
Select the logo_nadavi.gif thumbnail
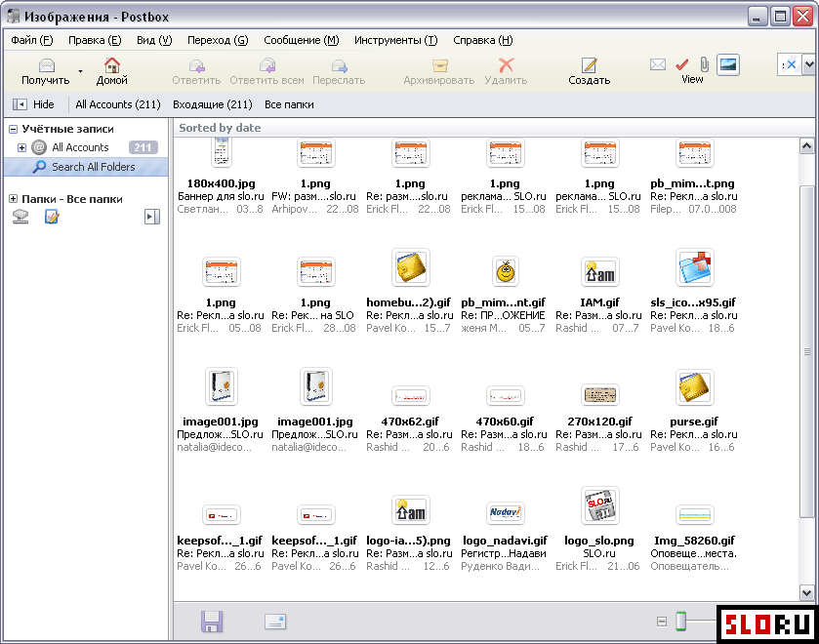[x=505, y=513]
